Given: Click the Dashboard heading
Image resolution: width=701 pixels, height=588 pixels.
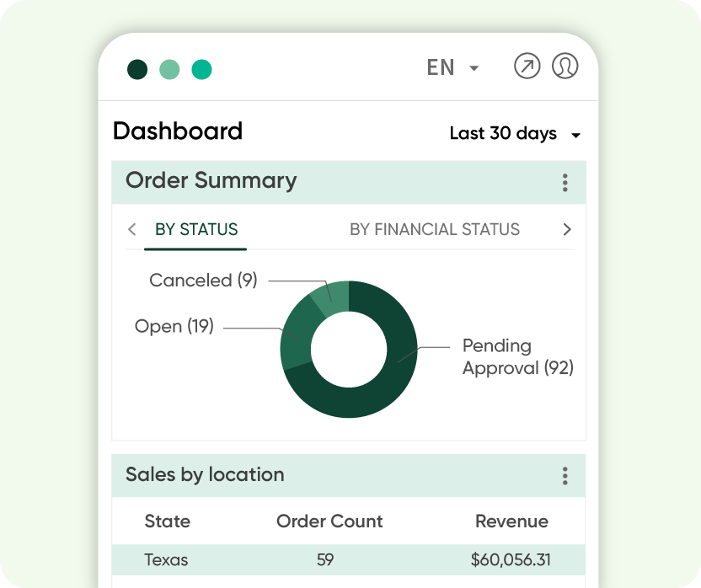Looking at the screenshot, I should point(178,131).
